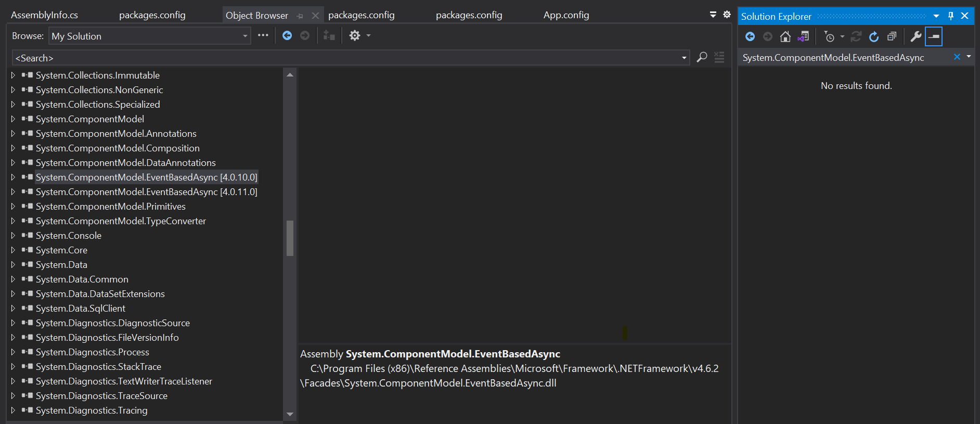980x424 pixels.
Task: Expand System.ComponentModel.EventBasedAsync [4.0.10.0] node
Action: click(x=13, y=177)
